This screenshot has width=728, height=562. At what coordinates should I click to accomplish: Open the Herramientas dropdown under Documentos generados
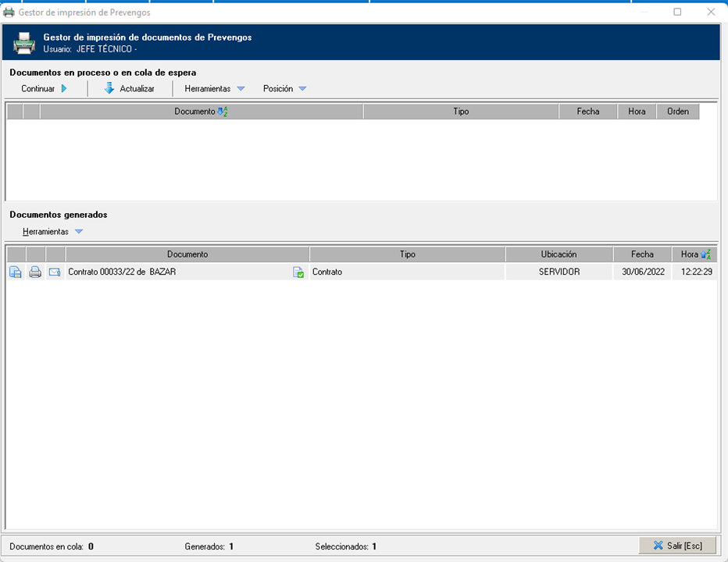(x=52, y=232)
